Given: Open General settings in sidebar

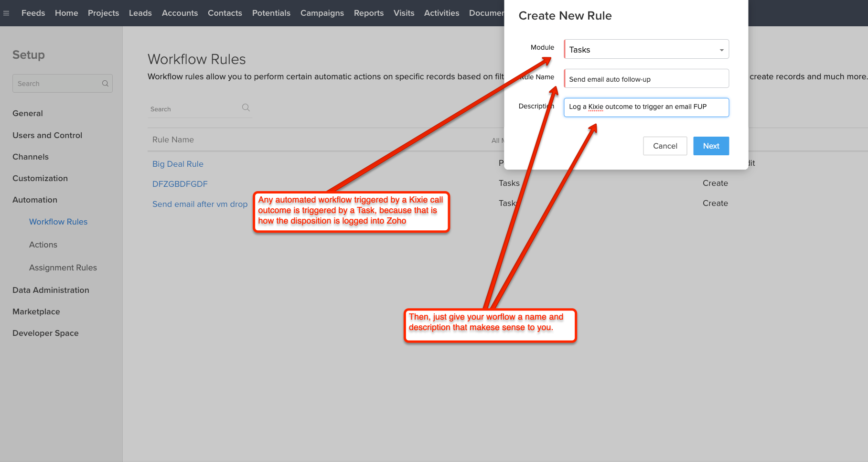Looking at the screenshot, I should click(28, 113).
